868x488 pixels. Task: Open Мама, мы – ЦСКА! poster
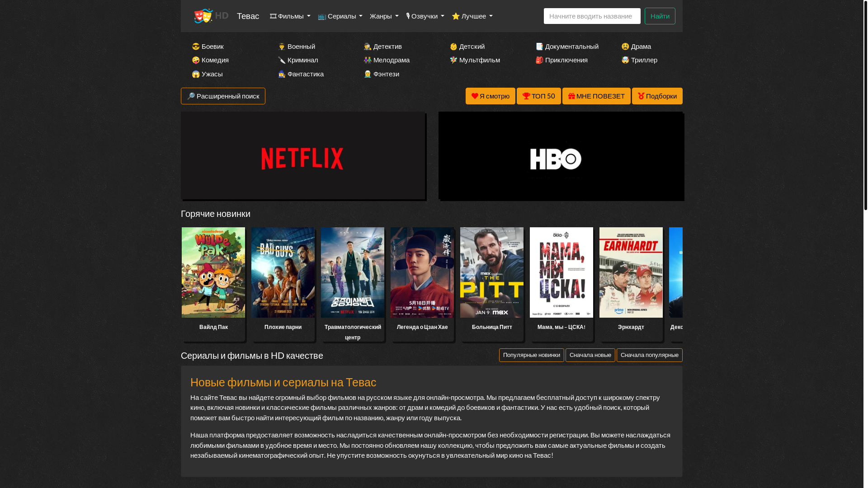[x=561, y=272]
